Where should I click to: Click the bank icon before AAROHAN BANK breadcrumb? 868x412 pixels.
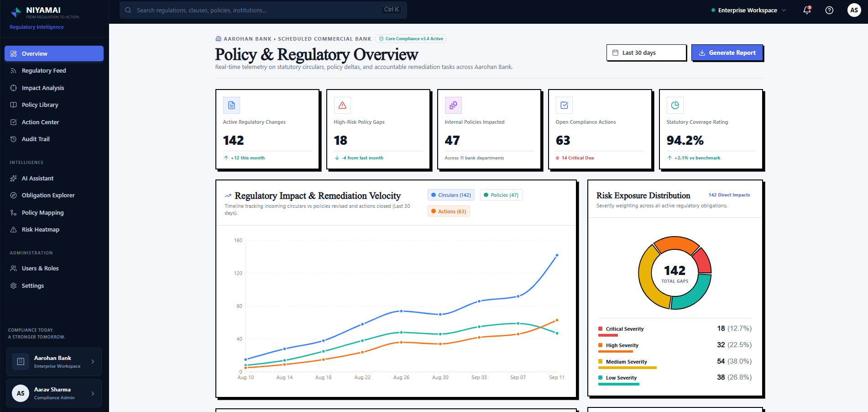(218, 39)
